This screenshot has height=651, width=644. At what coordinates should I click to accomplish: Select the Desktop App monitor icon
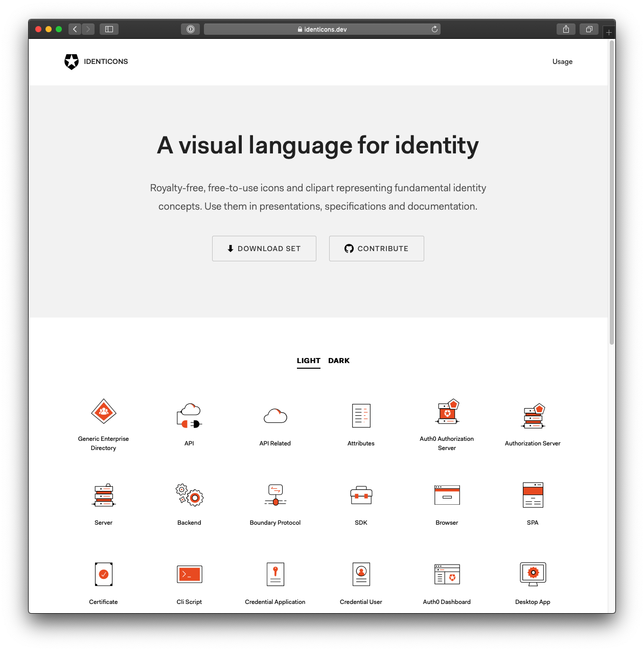[533, 574]
